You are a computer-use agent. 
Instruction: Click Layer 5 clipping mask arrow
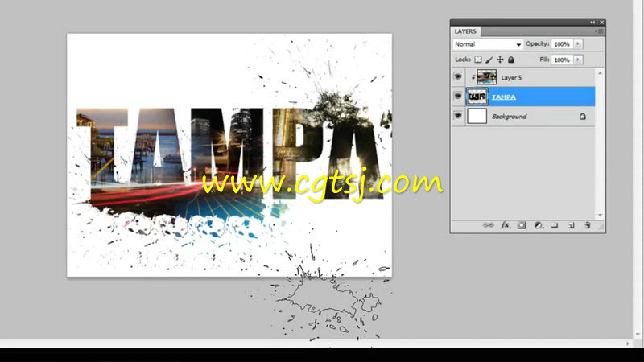tap(473, 77)
